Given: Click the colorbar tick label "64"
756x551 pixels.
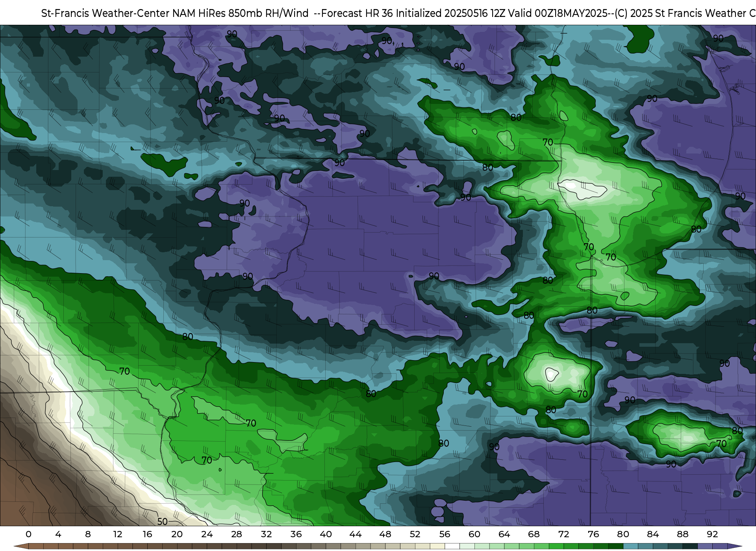Looking at the screenshot, I should [x=504, y=534].
